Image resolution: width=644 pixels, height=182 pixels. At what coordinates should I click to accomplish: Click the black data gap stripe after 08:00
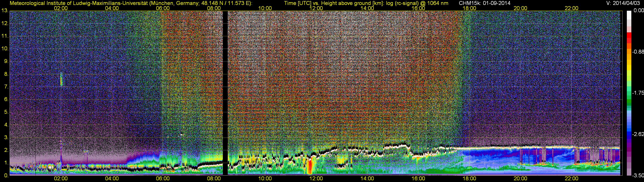click(x=225, y=93)
